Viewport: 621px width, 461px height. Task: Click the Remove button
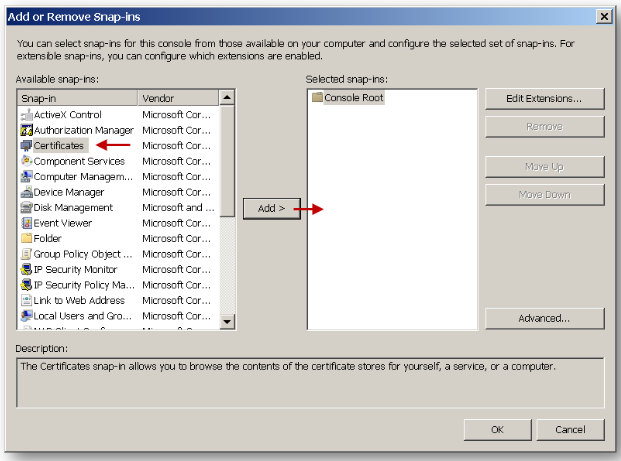coord(545,127)
